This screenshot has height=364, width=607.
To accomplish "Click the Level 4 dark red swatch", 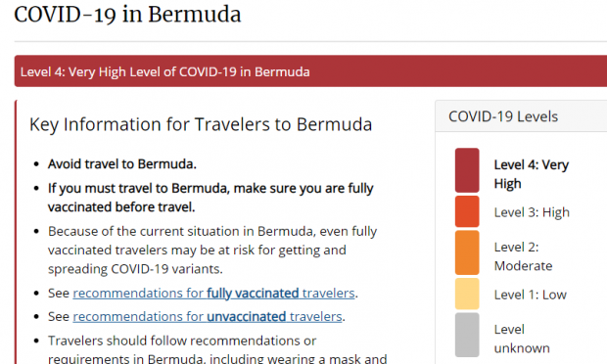I will (x=467, y=170).
